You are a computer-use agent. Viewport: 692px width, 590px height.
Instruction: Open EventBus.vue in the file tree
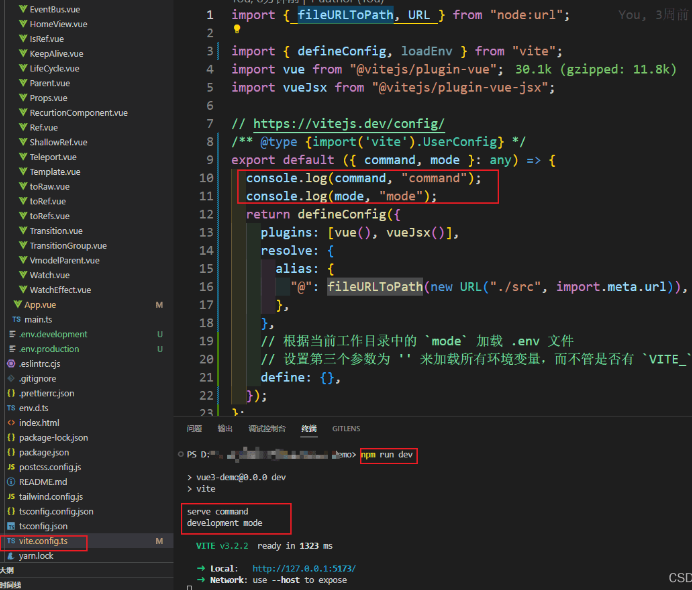point(55,9)
